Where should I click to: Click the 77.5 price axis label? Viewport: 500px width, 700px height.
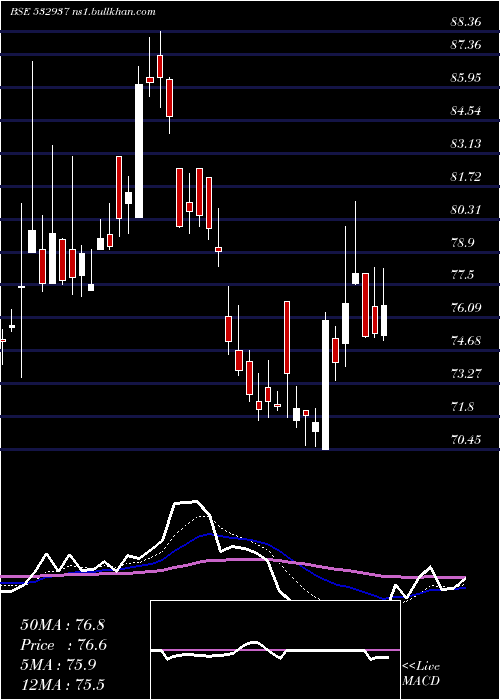(462, 275)
